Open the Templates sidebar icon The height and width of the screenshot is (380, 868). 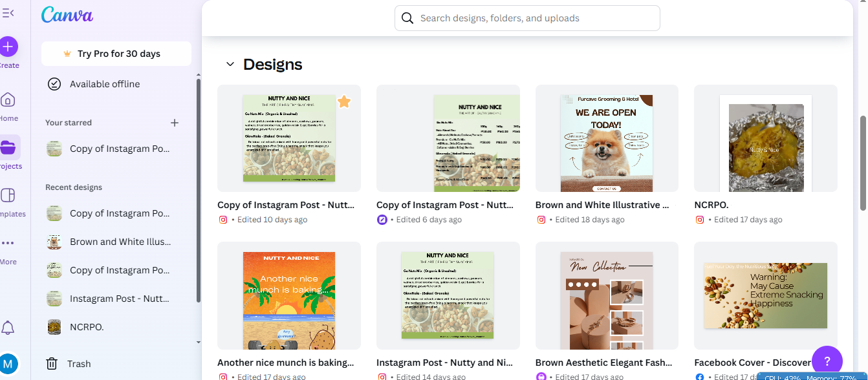[x=8, y=196]
